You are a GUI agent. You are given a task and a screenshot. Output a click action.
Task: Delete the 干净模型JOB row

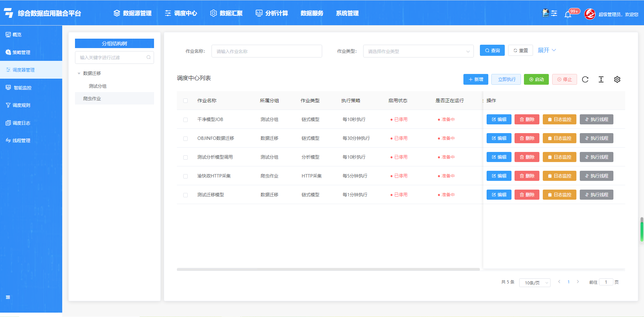click(527, 119)
